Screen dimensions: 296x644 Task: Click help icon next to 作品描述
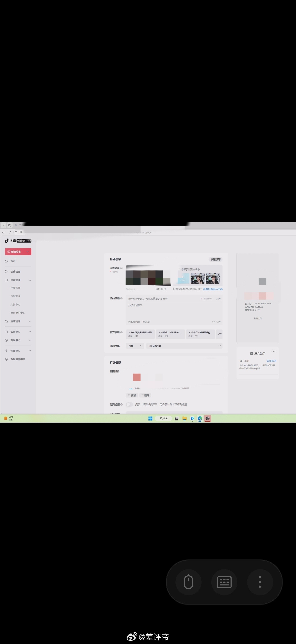[121, 298]
